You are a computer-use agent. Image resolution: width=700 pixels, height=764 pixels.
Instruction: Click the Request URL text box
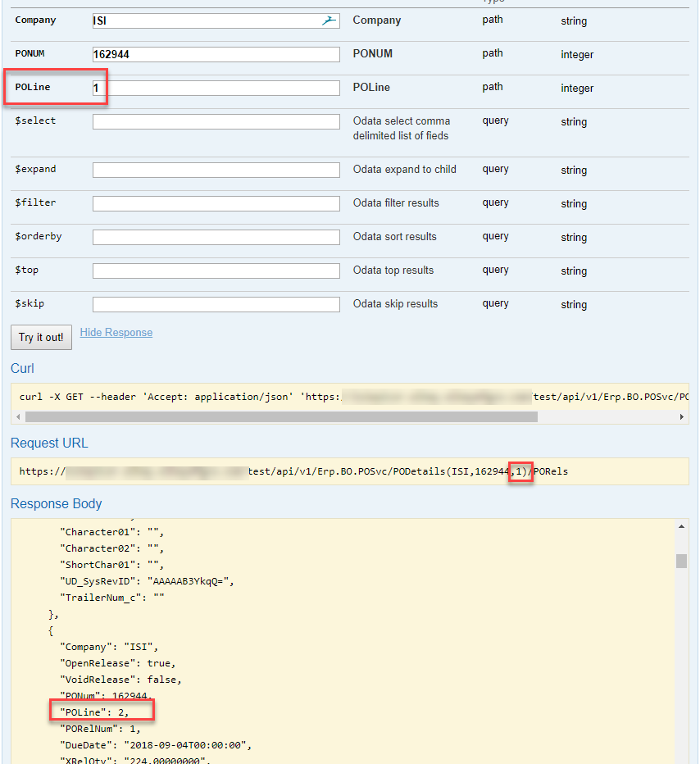(350, 471)
